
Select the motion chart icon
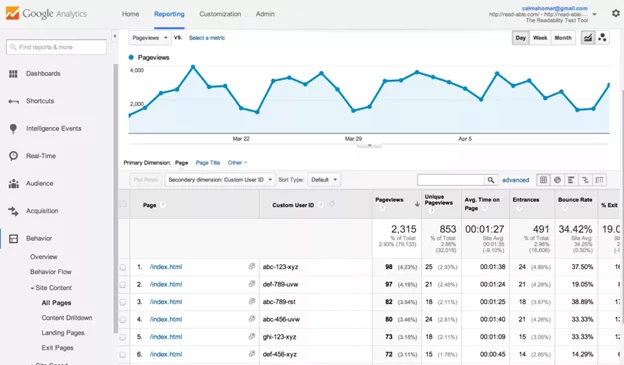tap(602, 38)
